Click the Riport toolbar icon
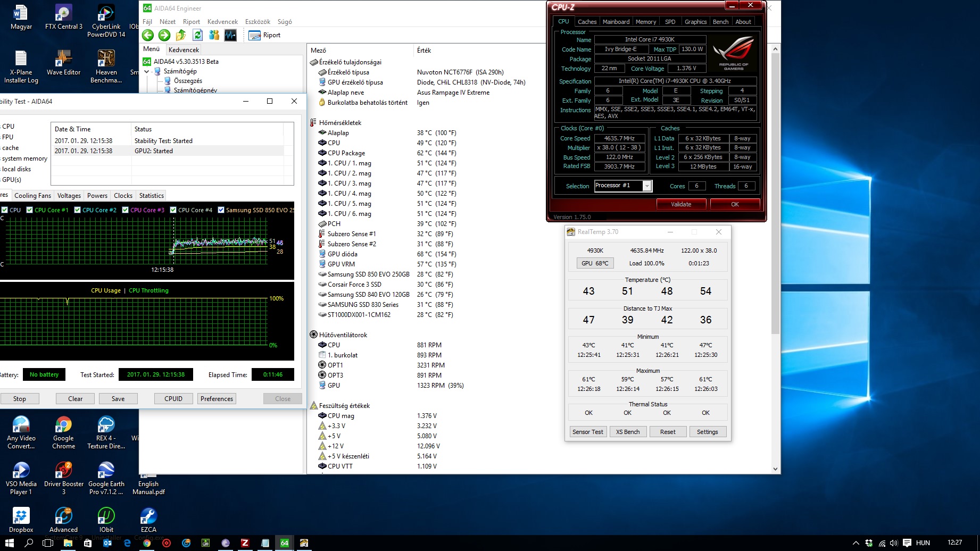This screenshot has width=980, height=551. [264, 35]
